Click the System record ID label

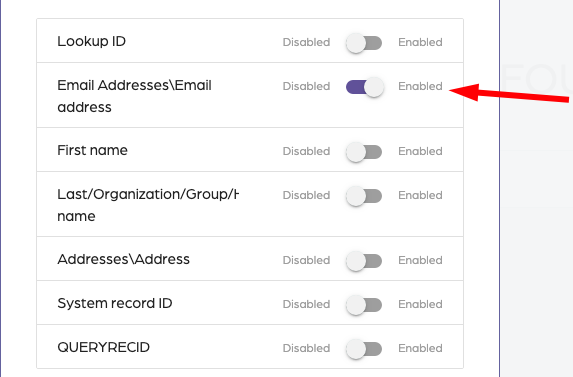(x=115, y=303)
